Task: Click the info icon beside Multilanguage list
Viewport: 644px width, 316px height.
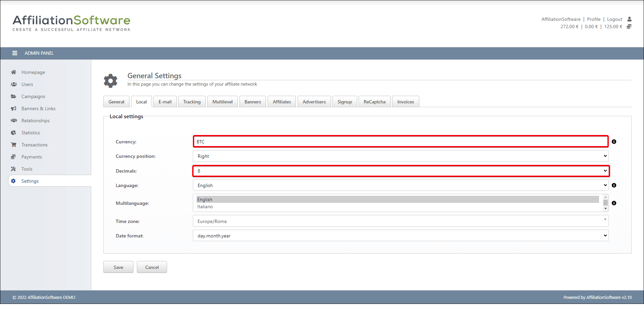Action: click(614, 203)
